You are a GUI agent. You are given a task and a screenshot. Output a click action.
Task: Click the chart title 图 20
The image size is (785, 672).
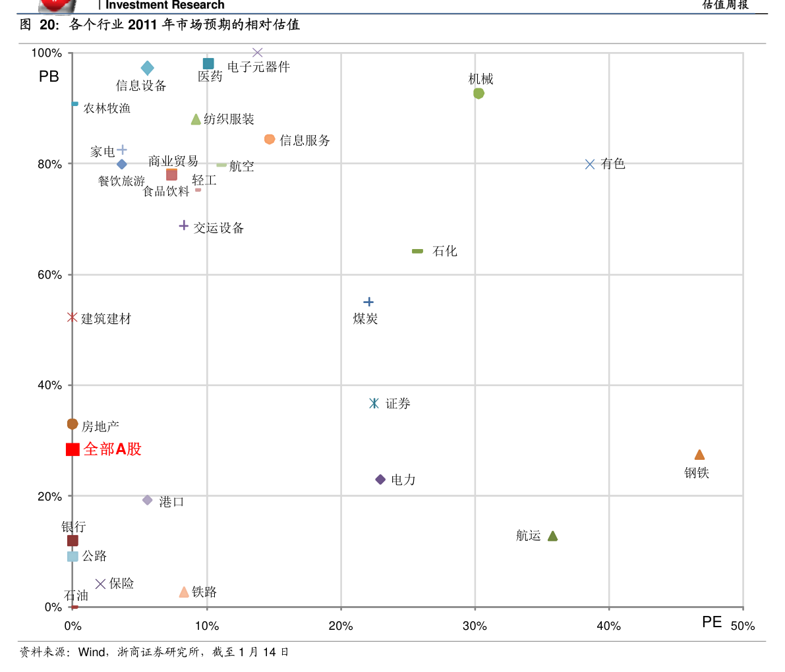click(x=160, y=24)
